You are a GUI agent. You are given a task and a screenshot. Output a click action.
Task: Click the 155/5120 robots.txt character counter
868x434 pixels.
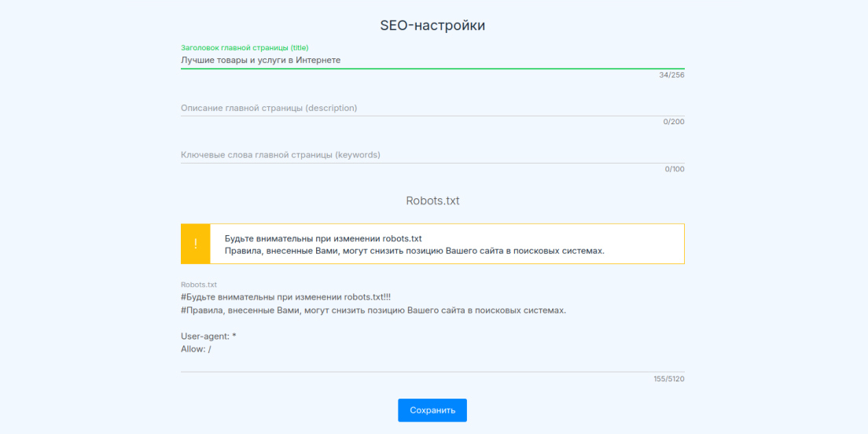point(669,379)
